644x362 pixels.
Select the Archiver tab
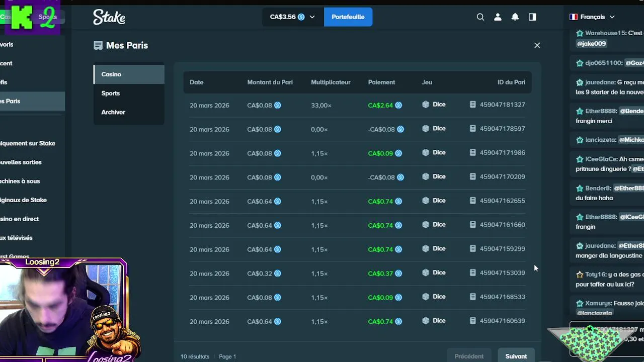(129, 112)
